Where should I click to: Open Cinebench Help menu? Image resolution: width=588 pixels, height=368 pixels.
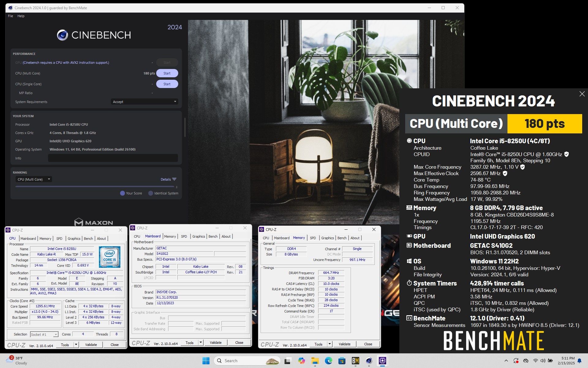tap(21, 16)
